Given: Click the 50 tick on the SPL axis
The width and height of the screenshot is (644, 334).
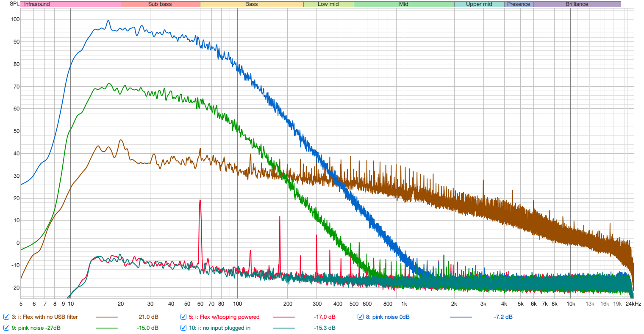Looking at the screenshot, I should point(17,131).
